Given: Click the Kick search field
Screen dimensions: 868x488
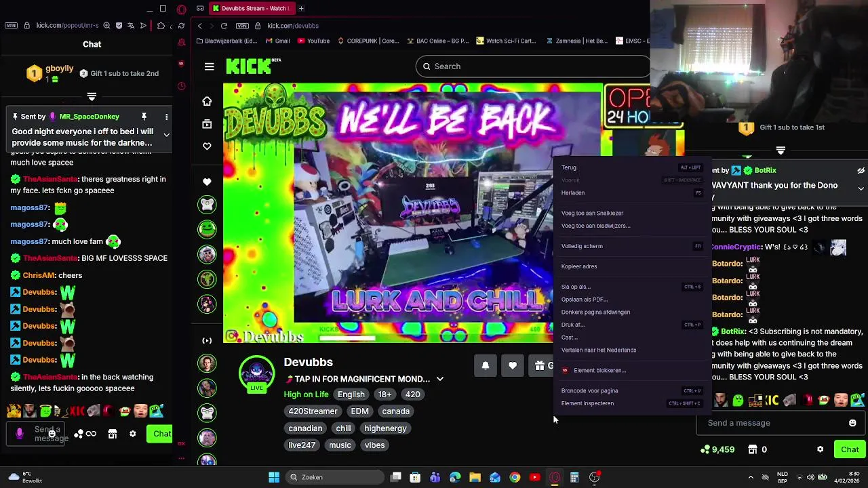Looking at the screenshot, I should pyautogui.click(x=532, y=66).
